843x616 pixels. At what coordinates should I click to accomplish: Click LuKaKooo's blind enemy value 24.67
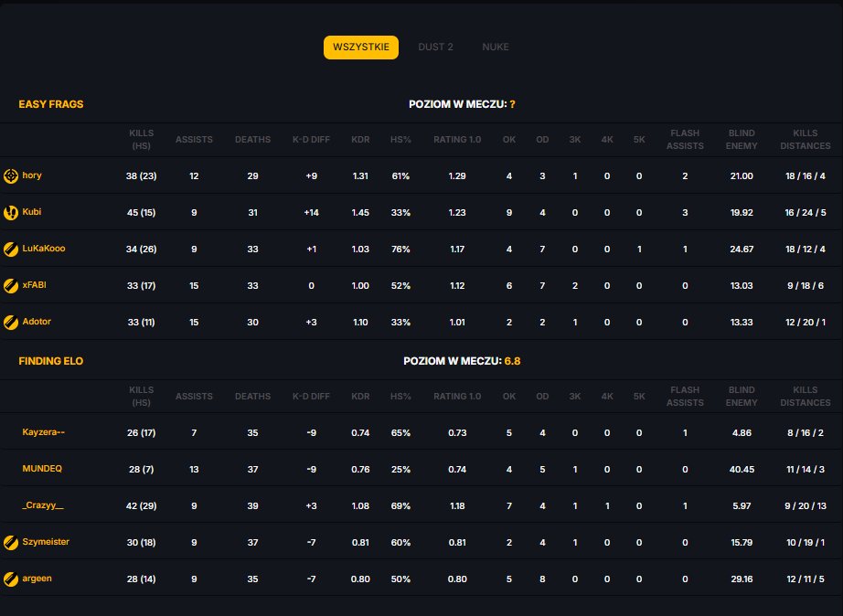742,250
